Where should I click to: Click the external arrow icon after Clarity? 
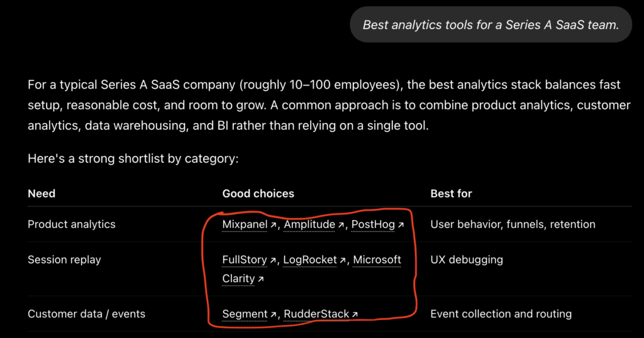point(260,279)
